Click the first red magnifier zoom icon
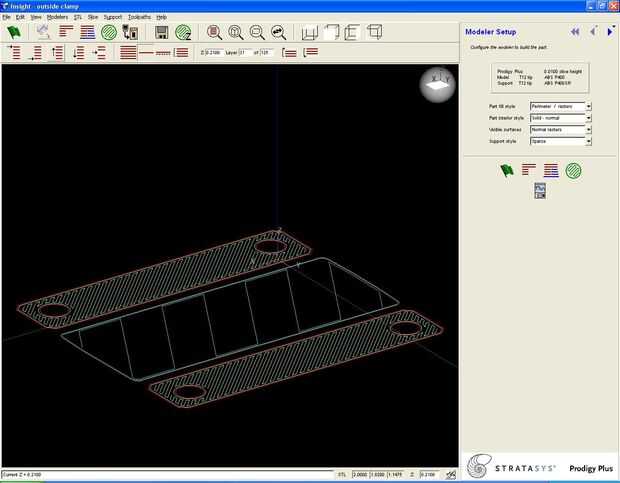This screenshot has height=483, width=620. (214, 32)
